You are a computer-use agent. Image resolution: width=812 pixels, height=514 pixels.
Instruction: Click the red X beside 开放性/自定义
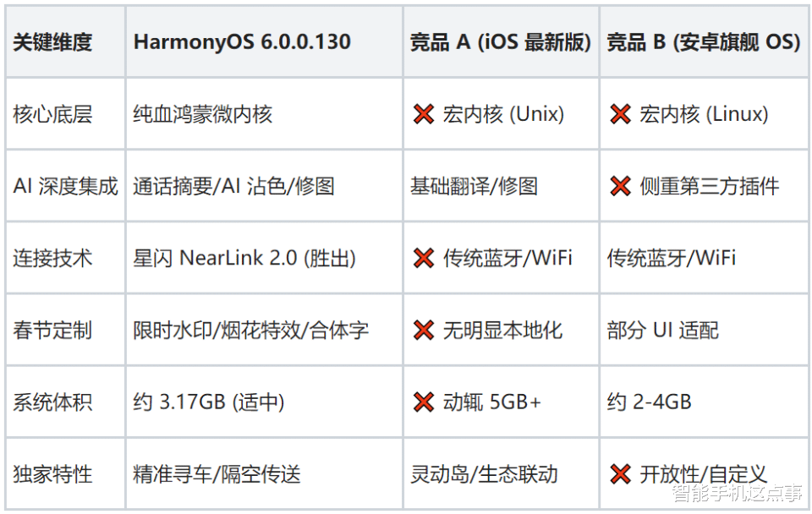tap(621, 474)
